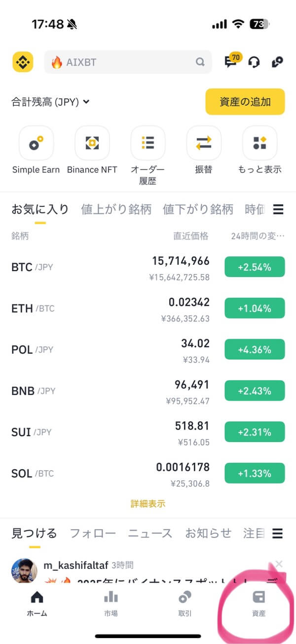296x644 pixels.
Task: Switch to ニュース tab
Action: (150, 533)
